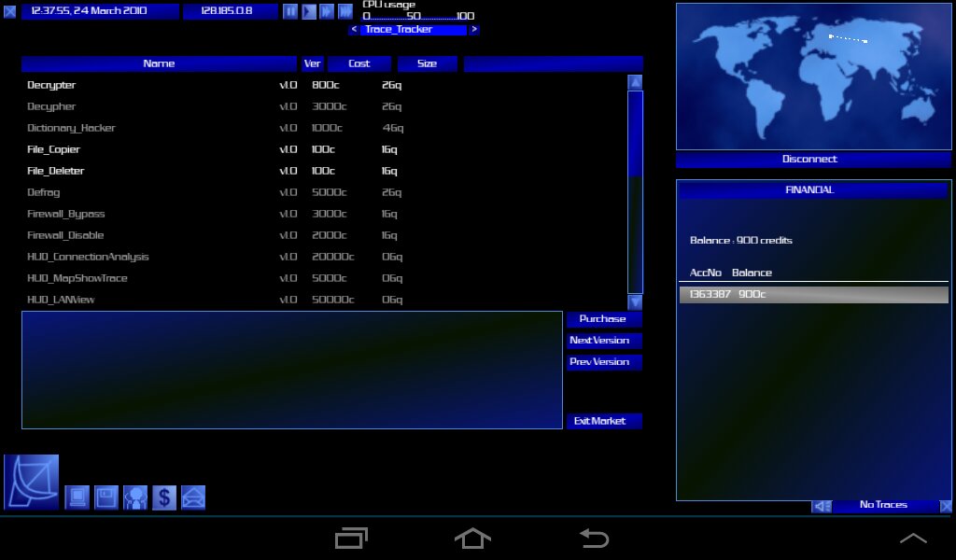Open the memory floppy disk icon

tap(105, 497)
